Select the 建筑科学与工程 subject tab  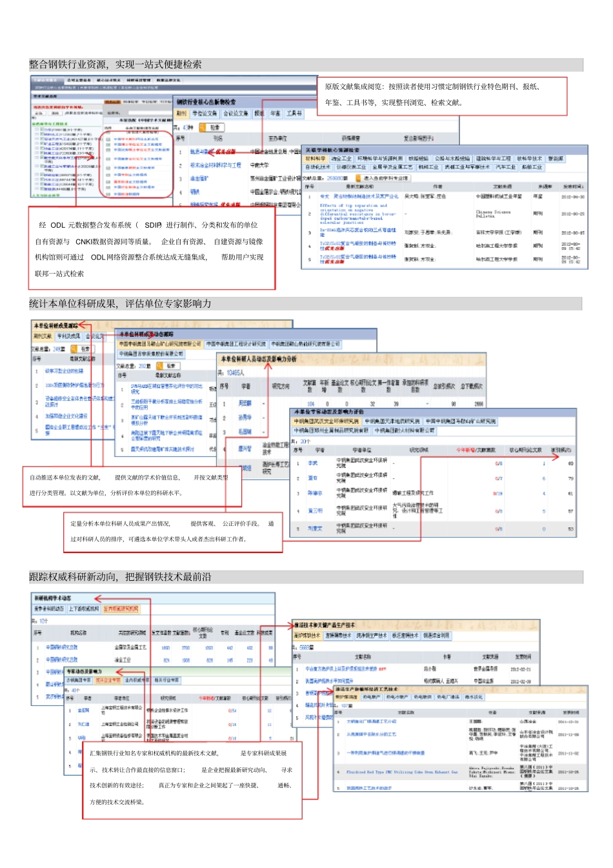(x=494, y=159)
